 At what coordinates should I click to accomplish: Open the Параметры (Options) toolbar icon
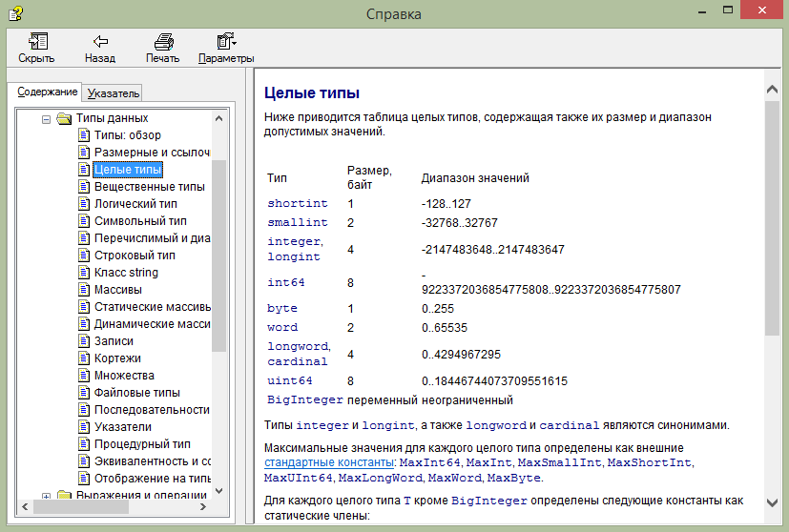[x=226, y=41]
